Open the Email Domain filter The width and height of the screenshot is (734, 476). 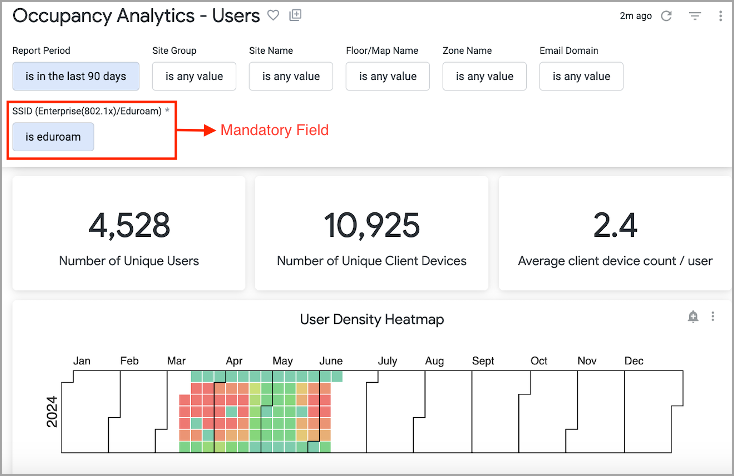581,76
